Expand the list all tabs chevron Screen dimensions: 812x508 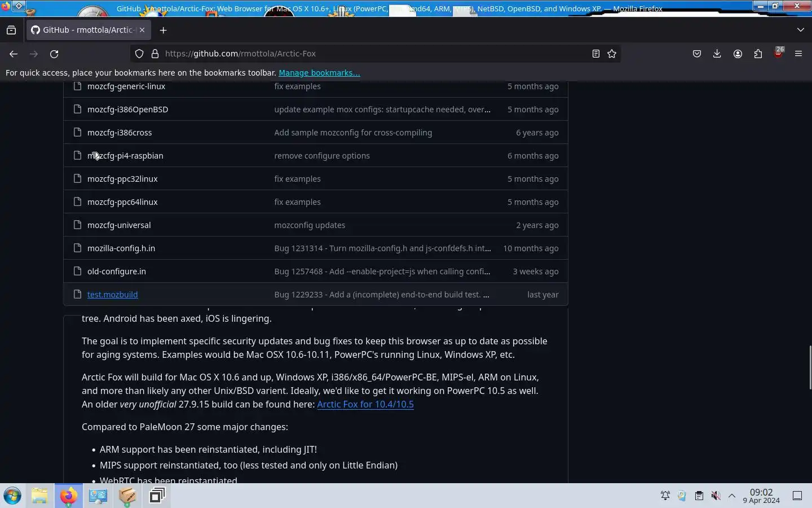pyautogui.click(x=801, y=30)
